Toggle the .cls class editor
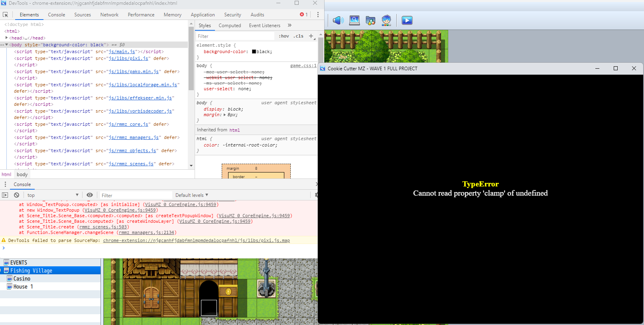 point(298,36)
